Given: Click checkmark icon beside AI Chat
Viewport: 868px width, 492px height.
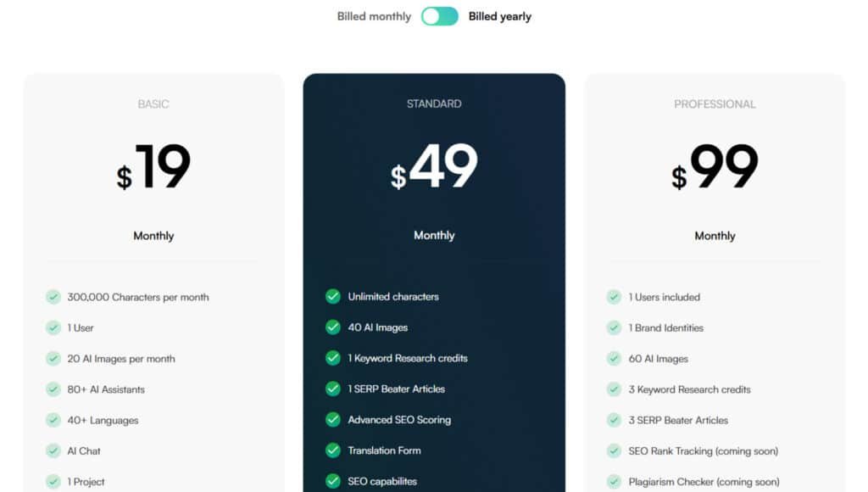Looking at the screenshot, I should [x=53, y=451].
